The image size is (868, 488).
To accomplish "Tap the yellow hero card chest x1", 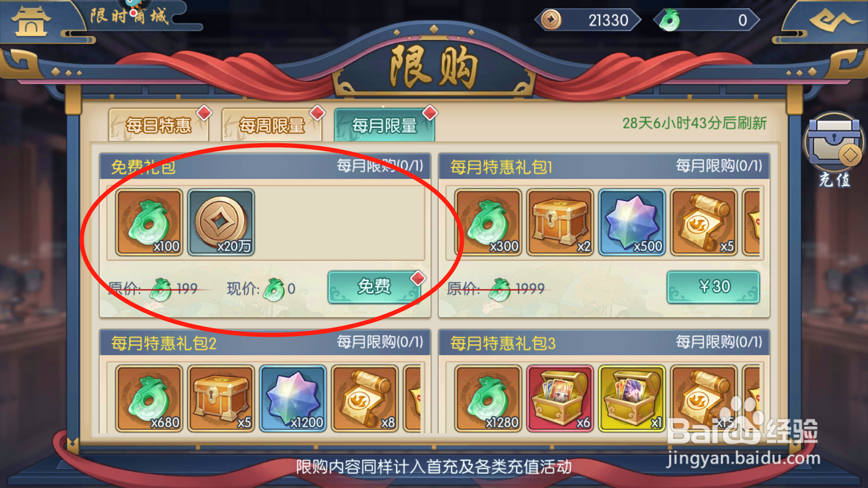I will 632,399.
